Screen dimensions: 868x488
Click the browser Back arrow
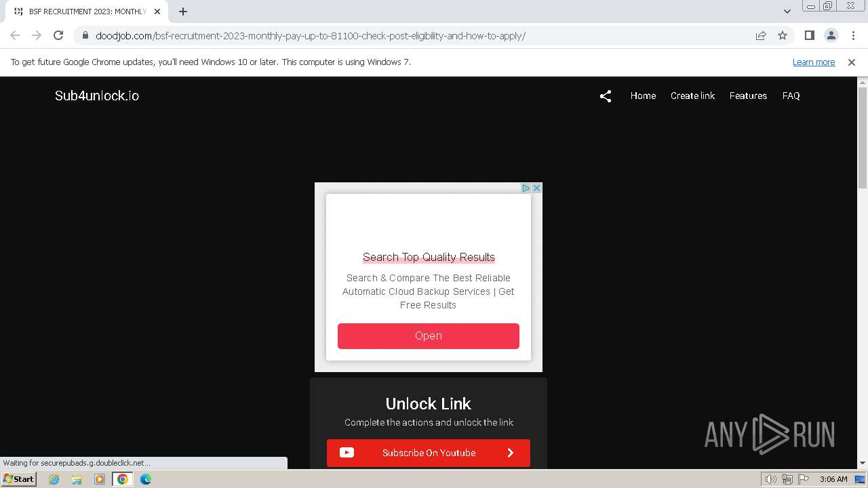[x=15, y=35]
